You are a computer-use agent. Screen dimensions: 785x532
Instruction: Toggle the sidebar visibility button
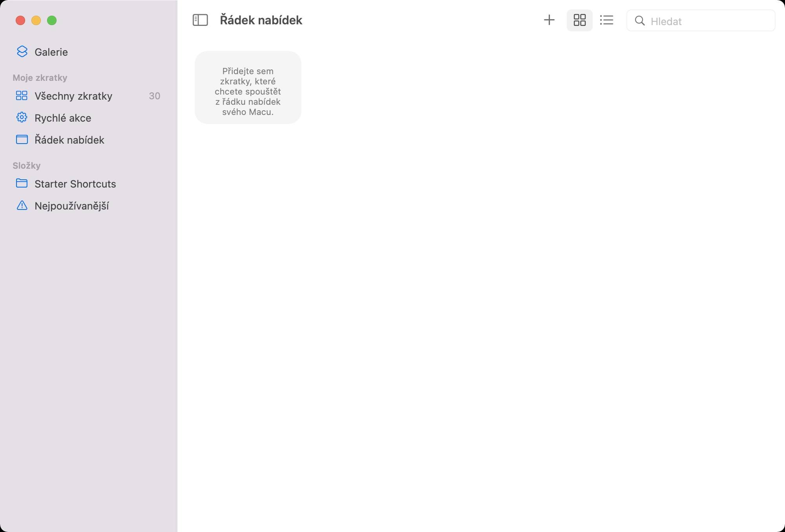[x=200, y=20]
